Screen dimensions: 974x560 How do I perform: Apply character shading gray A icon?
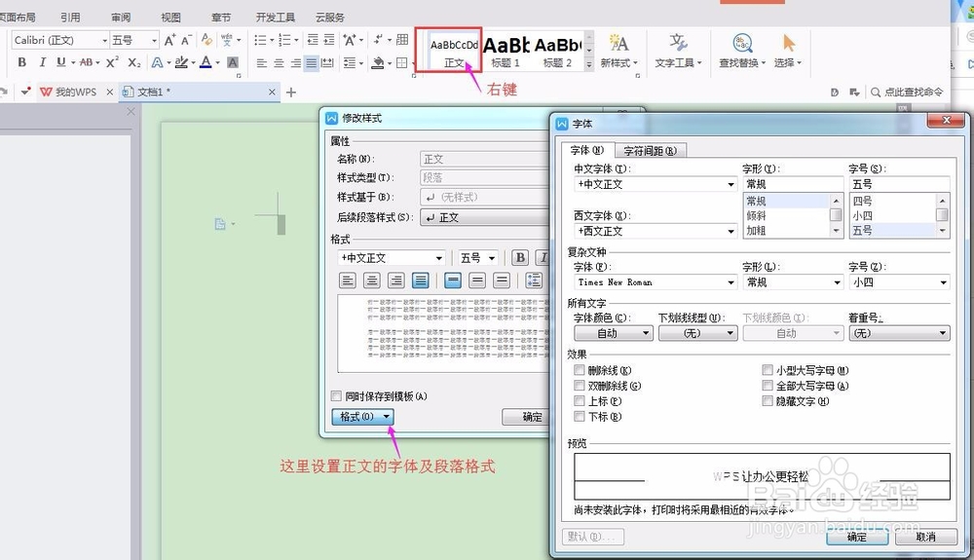(233, 62)
